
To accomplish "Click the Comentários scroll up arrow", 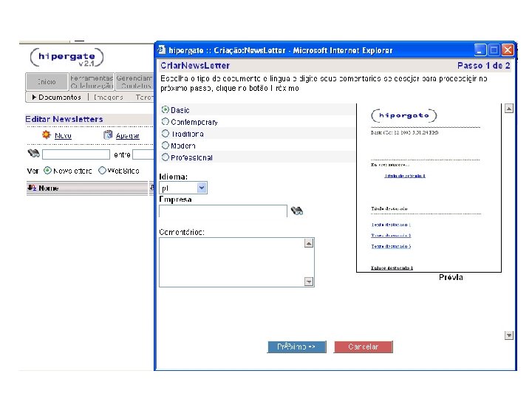I will 309,243.
